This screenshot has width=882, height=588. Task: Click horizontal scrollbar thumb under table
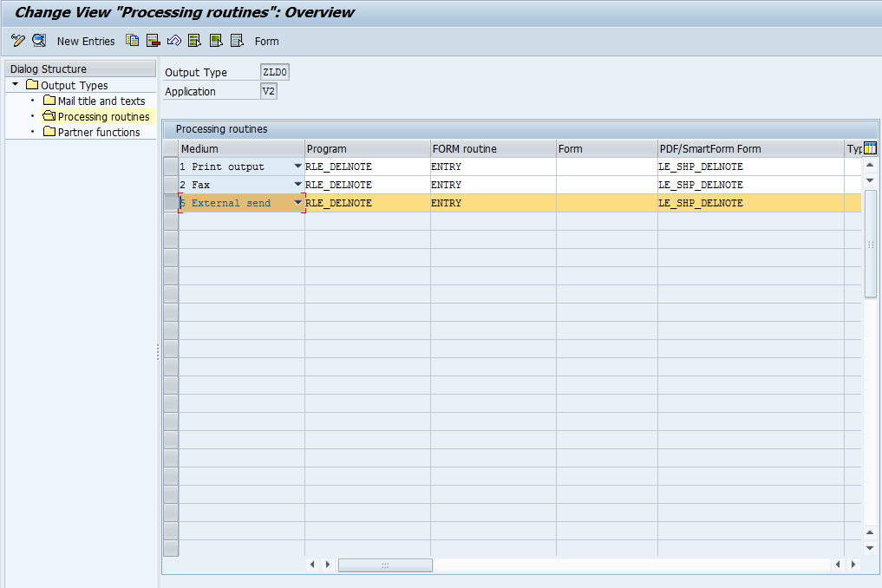point(385,565)
